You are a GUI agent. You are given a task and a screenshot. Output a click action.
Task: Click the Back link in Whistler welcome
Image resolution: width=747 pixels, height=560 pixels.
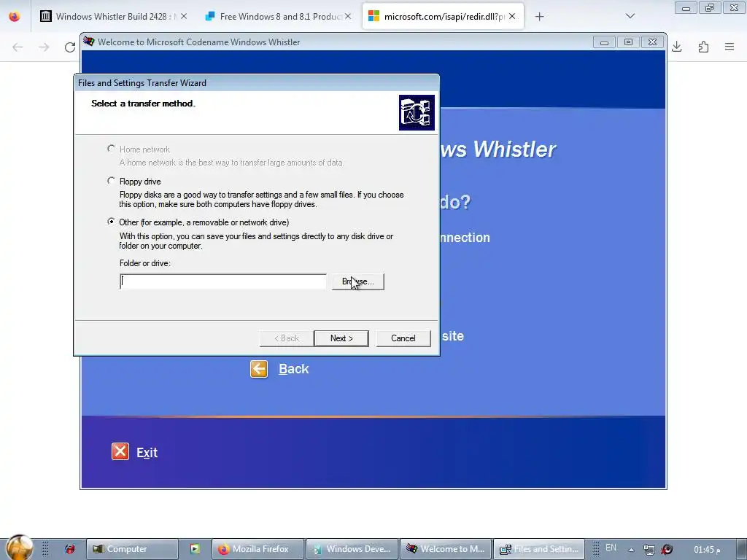pos(293,369)
